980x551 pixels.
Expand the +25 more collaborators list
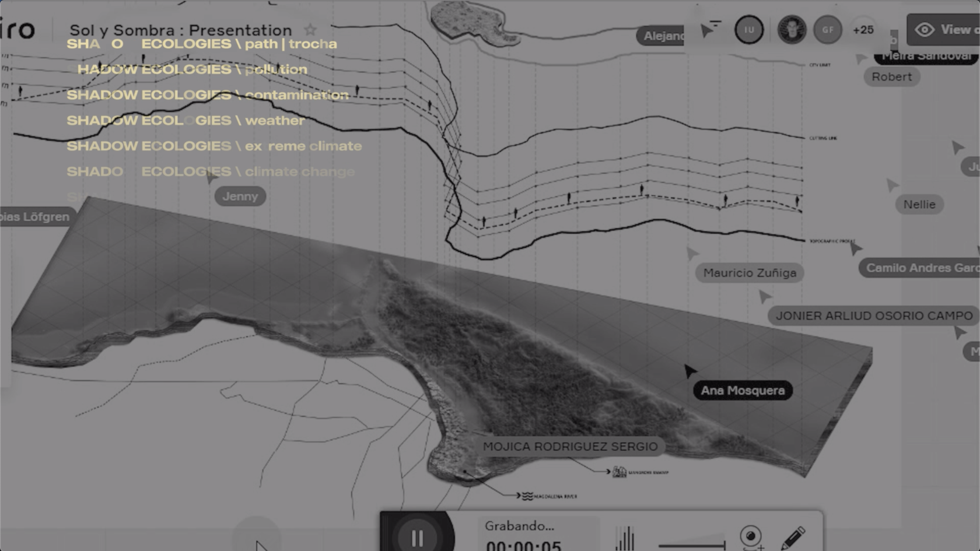[x=863, y=30]
